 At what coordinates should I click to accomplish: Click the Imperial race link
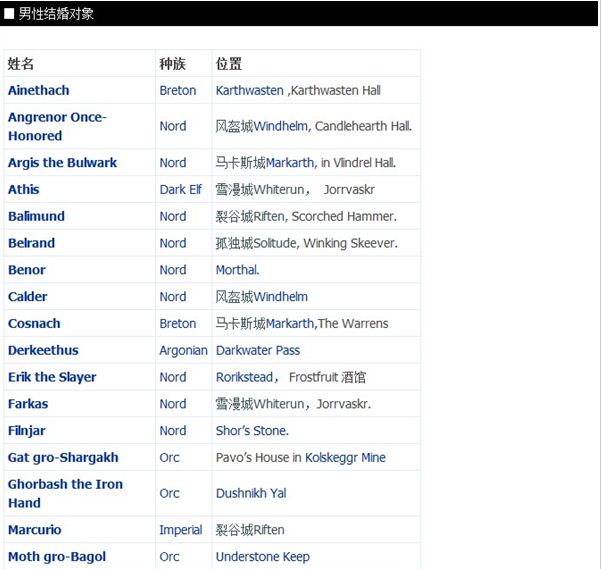click(x=181, y=530)
